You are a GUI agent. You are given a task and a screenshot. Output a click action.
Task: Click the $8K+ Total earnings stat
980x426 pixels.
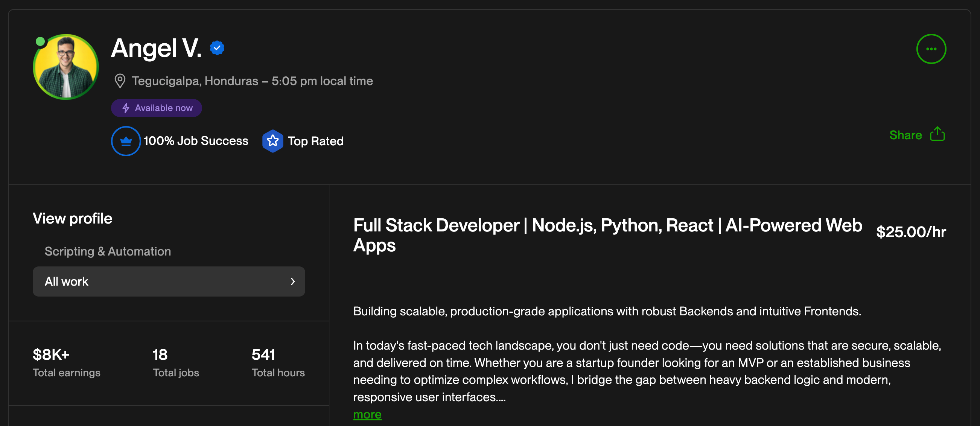(x=67, y=362)
